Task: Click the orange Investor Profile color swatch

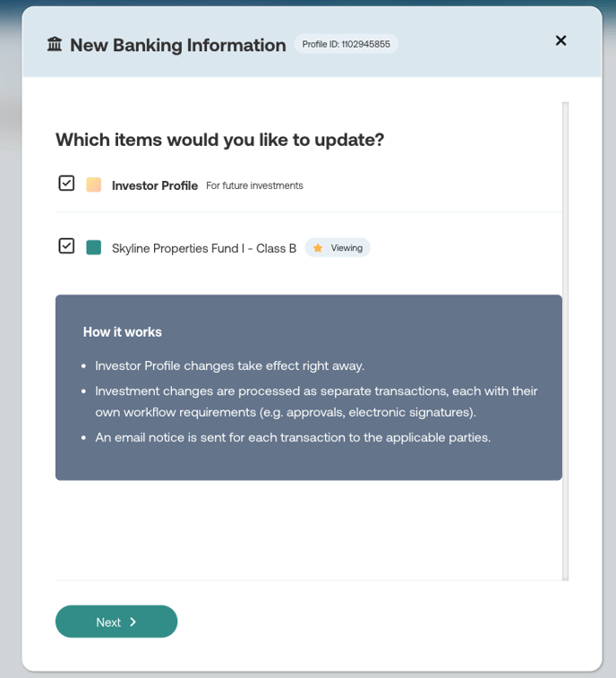Action: click(x=94, y=185)
